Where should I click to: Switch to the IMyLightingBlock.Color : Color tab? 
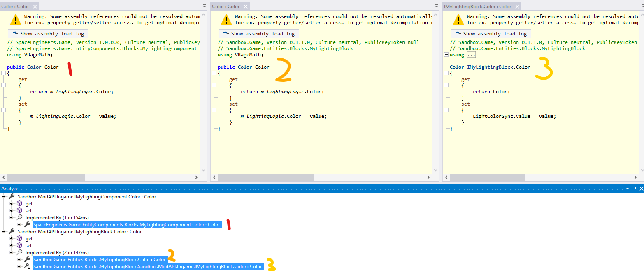coord(477,7)
